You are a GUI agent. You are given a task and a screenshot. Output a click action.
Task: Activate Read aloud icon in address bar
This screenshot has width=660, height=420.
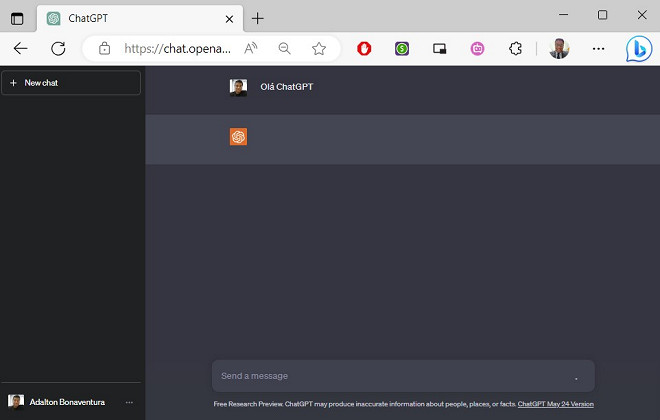click(251, 48)
